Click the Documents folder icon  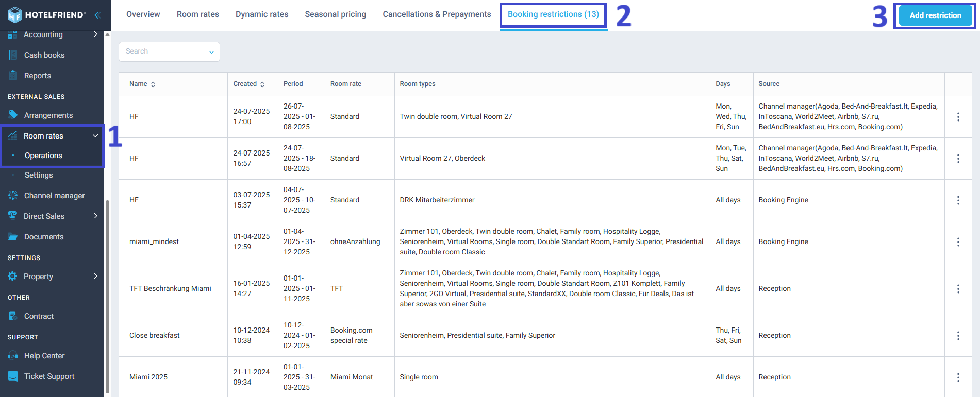(x=13, y=237)
